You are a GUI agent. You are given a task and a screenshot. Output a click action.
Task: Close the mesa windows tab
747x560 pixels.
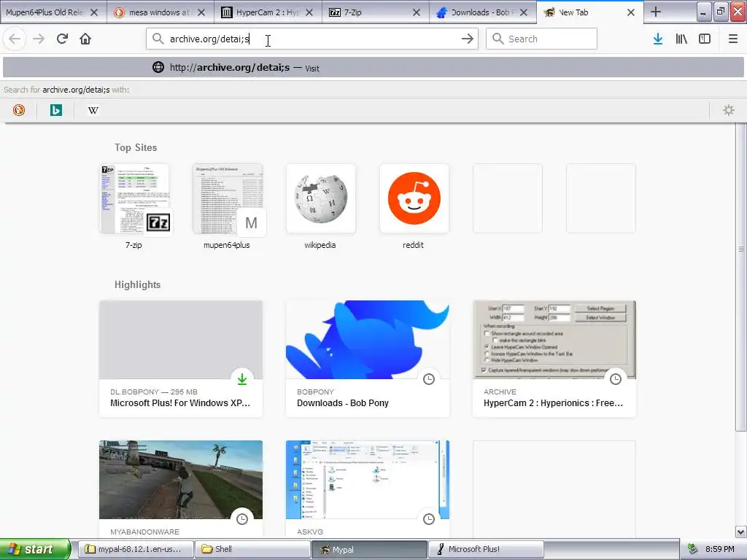click(201, 12)
